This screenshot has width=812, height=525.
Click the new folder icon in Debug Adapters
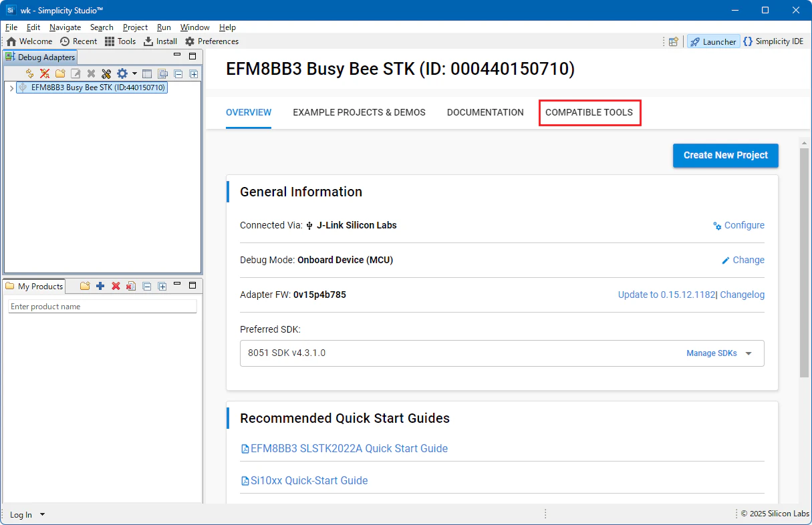[x=60, y=73]
